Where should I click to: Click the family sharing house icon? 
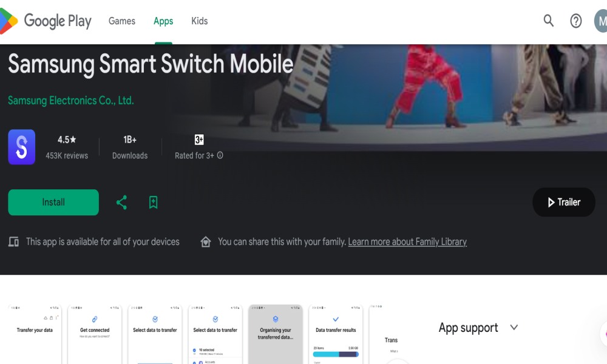[x=206, y=242]
